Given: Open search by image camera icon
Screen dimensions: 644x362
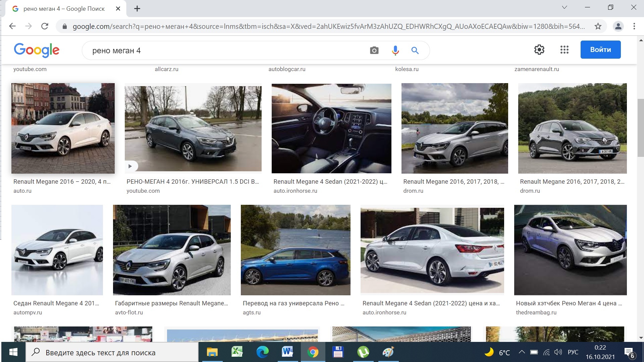Looking at the screenshot, I should (374, 51).
